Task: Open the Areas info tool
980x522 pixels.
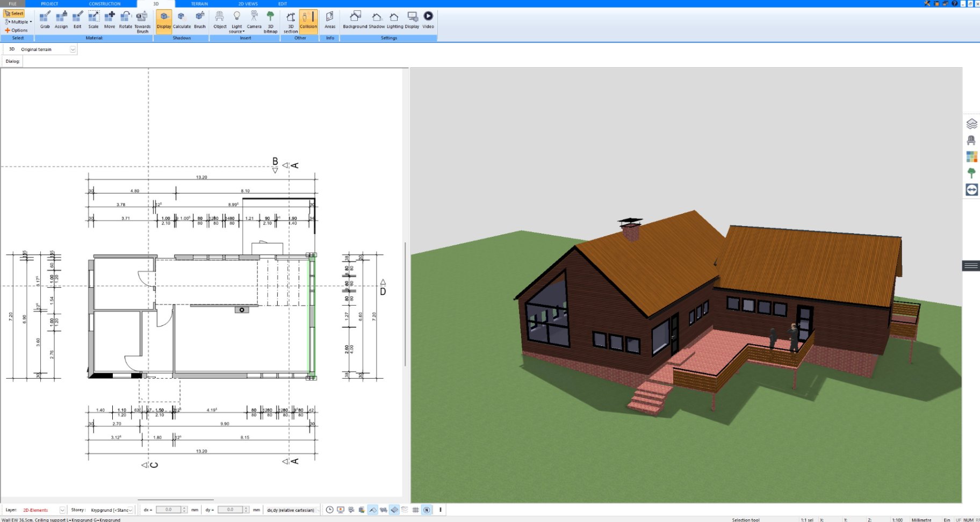Action: click(330, 19)
